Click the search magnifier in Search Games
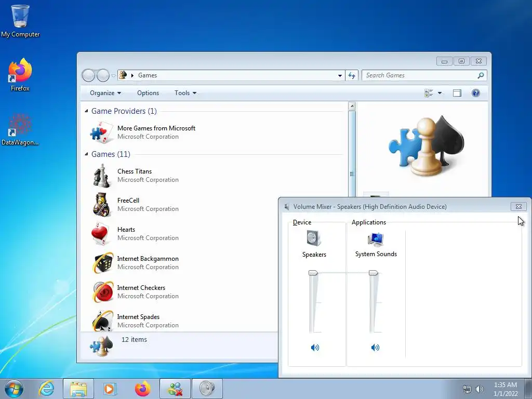The height and width of the screenshot is (399, 532). (481, 75)
